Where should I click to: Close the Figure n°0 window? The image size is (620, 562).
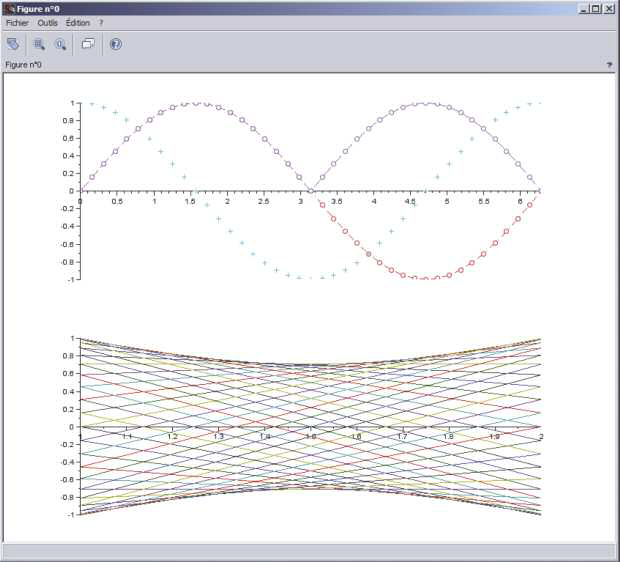click(610, 8)
